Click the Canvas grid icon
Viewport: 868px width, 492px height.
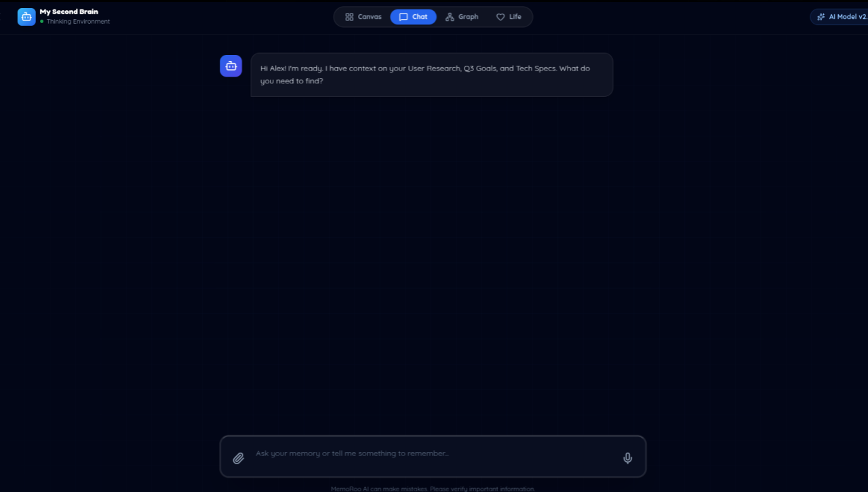pyautogui.click(x=349, y=17)
